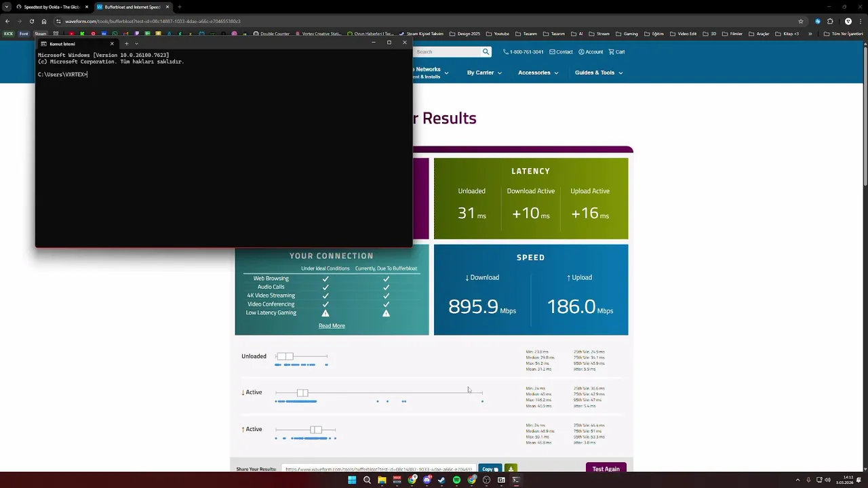This screenshot has width=868, height=488.
Task: Click the browser page vertical scrollbar
Action: (x=865, y=115)
